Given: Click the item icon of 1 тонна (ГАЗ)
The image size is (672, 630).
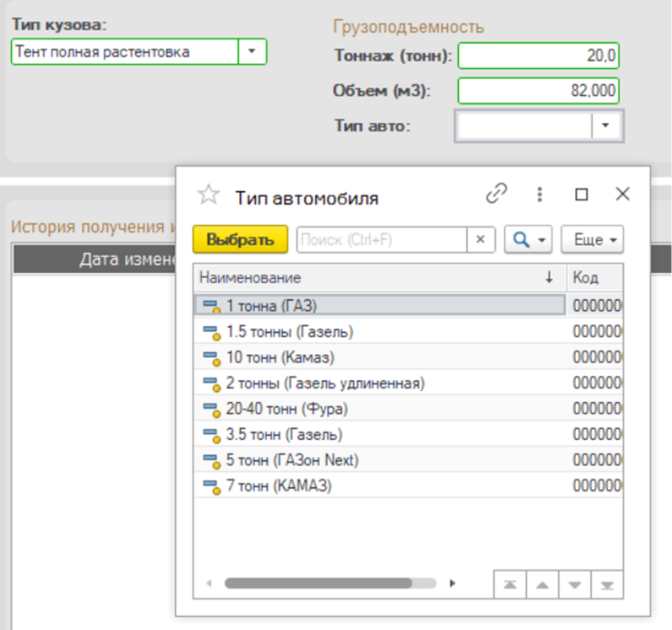Looking at the screenshot, I should 212,306.
